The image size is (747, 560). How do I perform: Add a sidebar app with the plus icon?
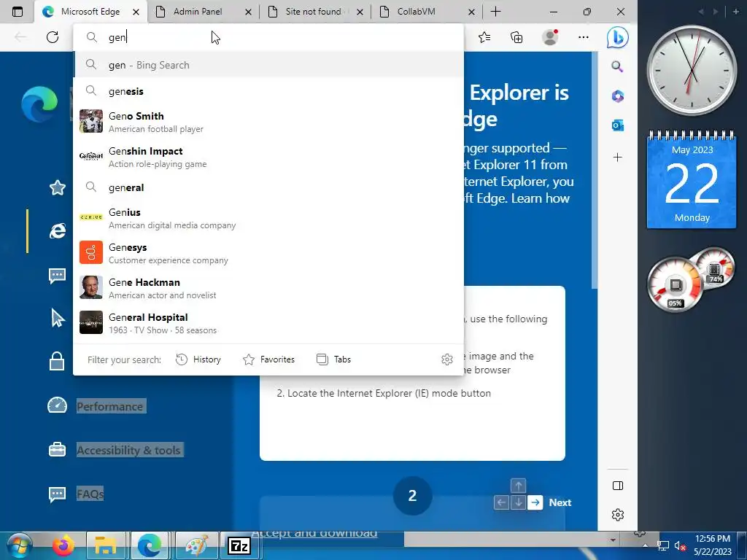click(617, 157)
